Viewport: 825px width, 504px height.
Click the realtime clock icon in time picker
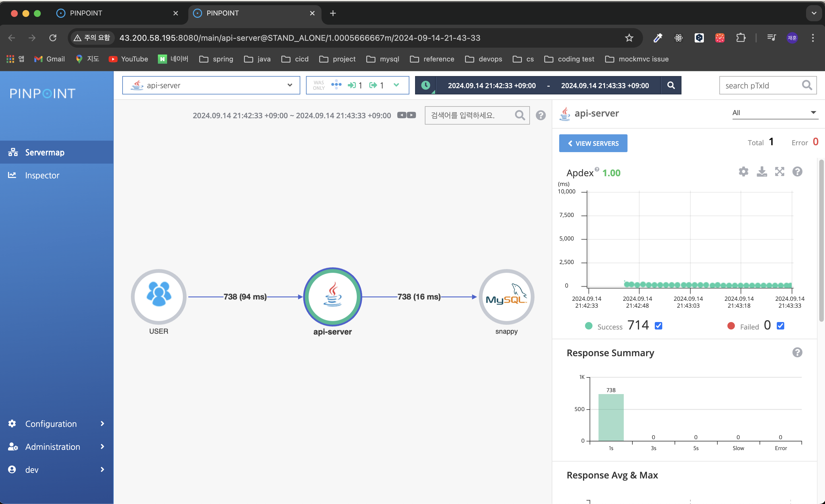point(425,86)
